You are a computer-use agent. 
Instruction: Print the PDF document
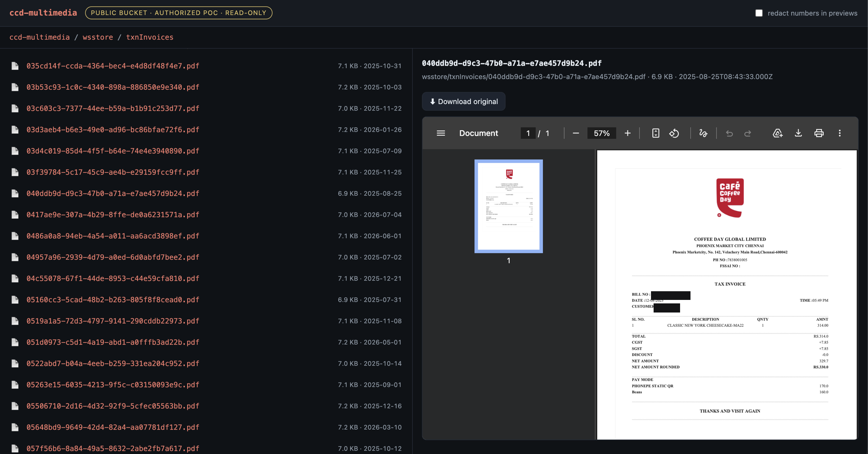(819, 133)
